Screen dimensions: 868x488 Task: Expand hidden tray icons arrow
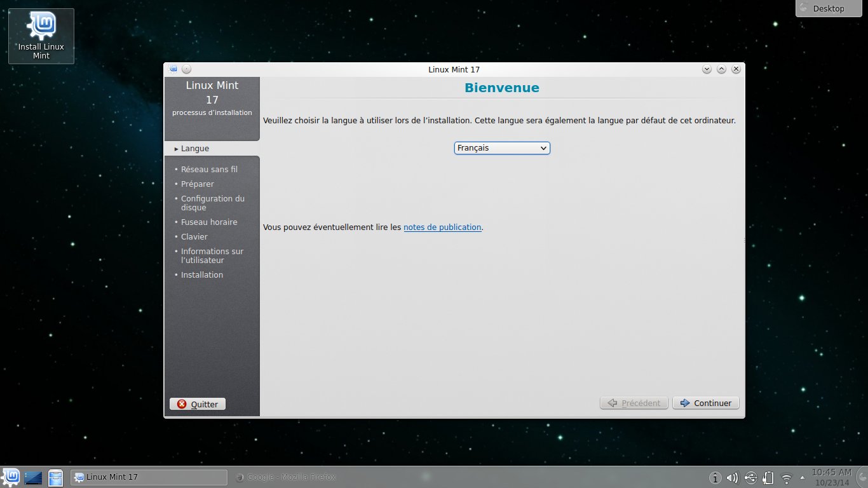pos(802,477)
